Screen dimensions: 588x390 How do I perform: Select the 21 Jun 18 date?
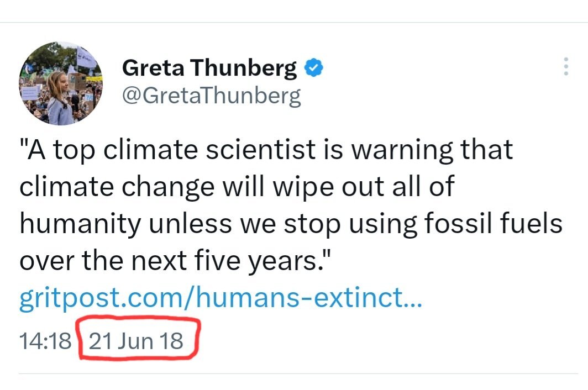(136, 340)
